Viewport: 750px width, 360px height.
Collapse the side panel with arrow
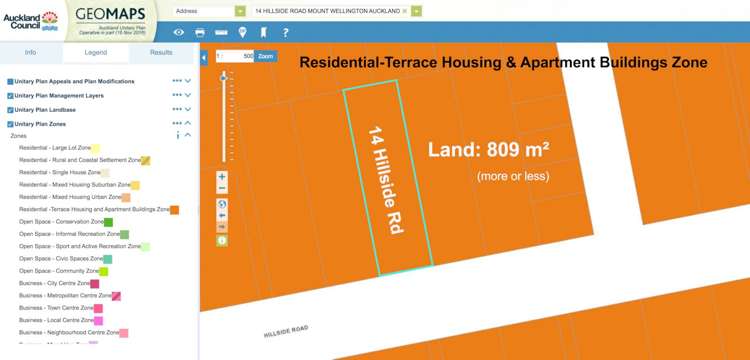pyautogui.click(x=204, y=57)
